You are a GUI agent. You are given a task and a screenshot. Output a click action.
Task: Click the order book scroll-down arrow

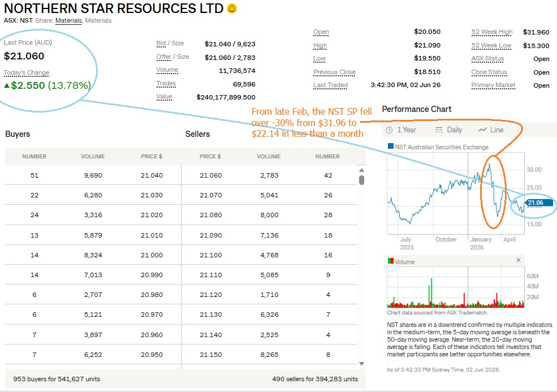tap(361, 364)
